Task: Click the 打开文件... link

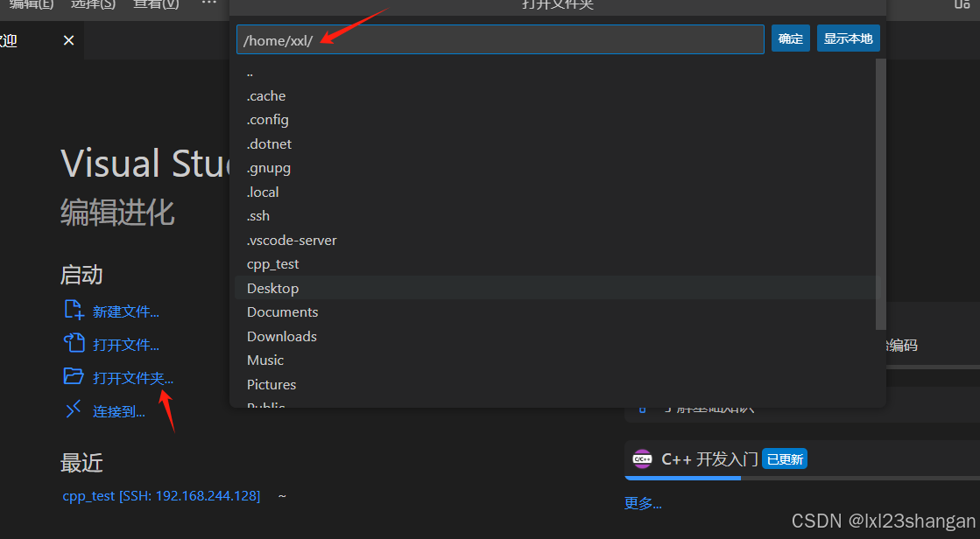Action: pos(125,345)
